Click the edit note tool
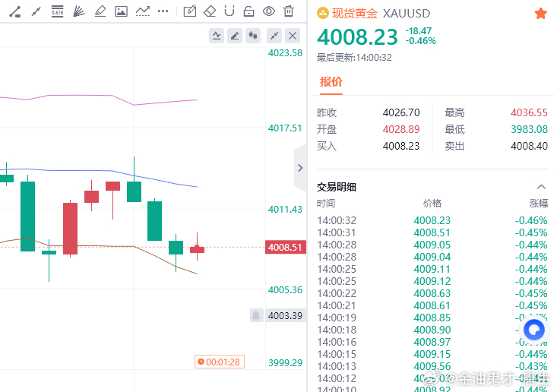This screenshot has width=557, height=392. point(190,11)
